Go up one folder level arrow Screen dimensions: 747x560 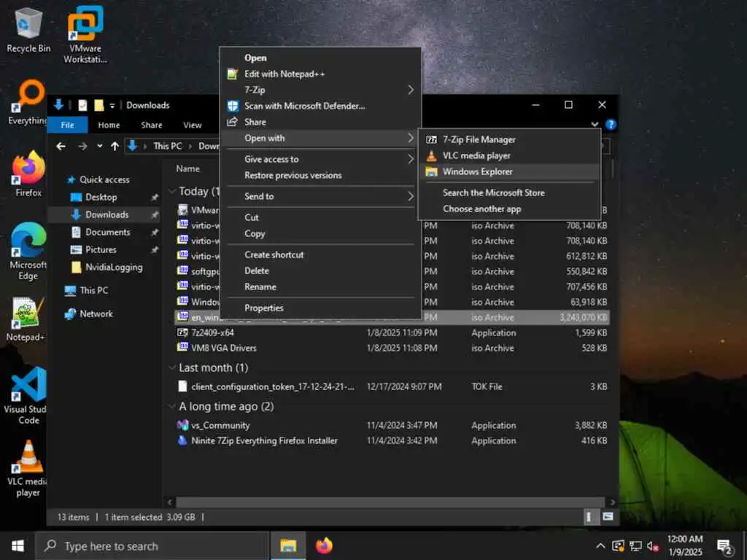(115, 146)
